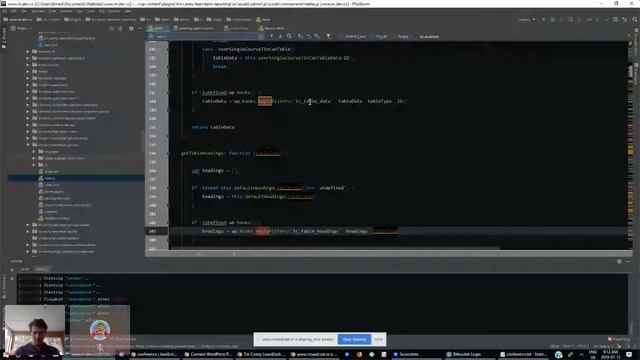Click the muted participant avatar thumbnail
The height and width of the screenshot is (360, 640).
100,330
